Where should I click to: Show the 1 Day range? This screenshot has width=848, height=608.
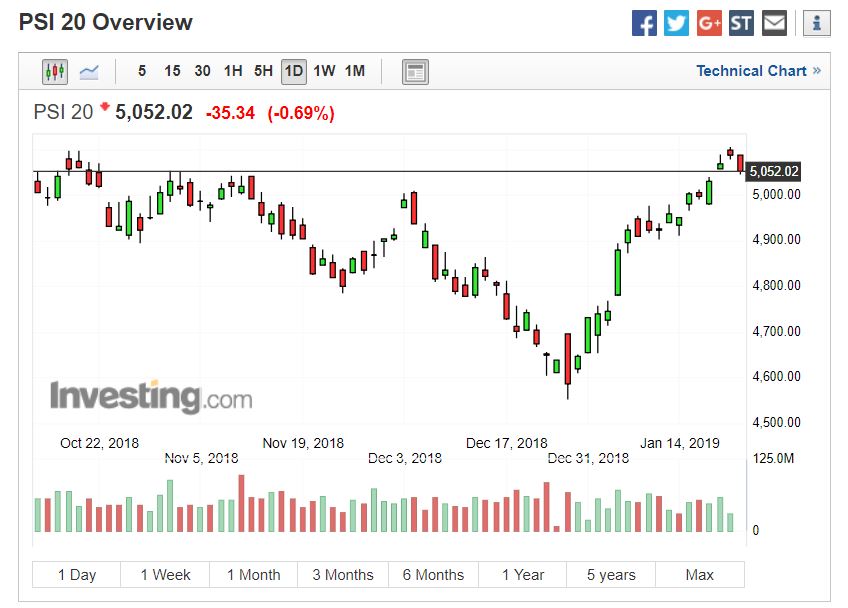coord(76,574)
